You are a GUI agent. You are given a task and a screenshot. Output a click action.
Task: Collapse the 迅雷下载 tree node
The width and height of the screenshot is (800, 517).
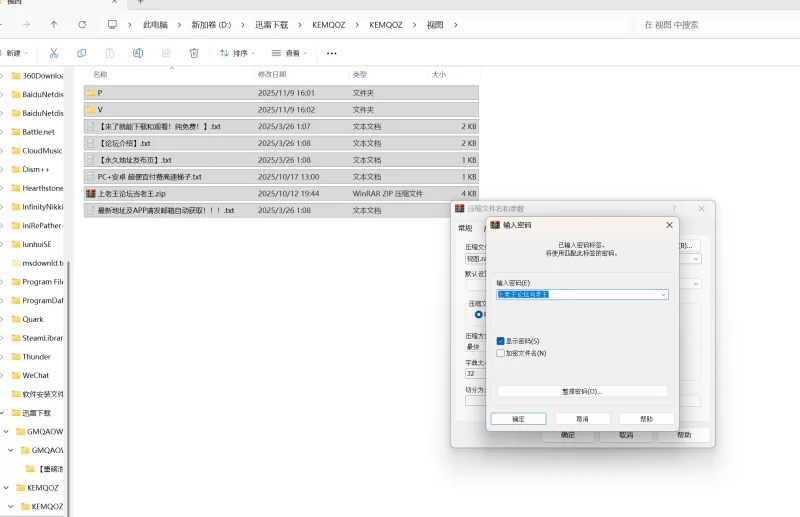click(3, 412)
